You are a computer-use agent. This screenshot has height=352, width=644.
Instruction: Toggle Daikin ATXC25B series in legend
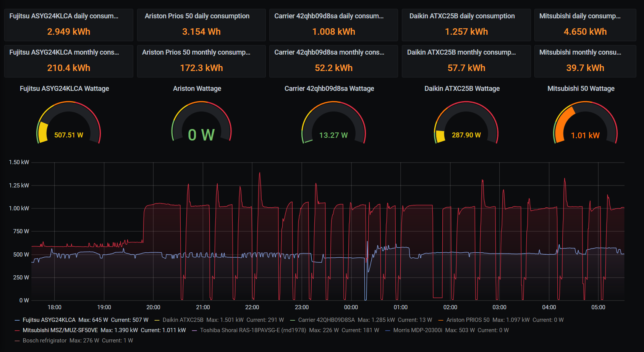click(183, 320)
